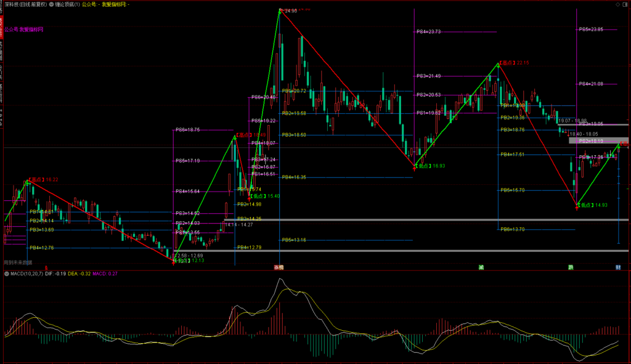Click the 低点 15.40 label
631x364 pixels.
[265, 196]
